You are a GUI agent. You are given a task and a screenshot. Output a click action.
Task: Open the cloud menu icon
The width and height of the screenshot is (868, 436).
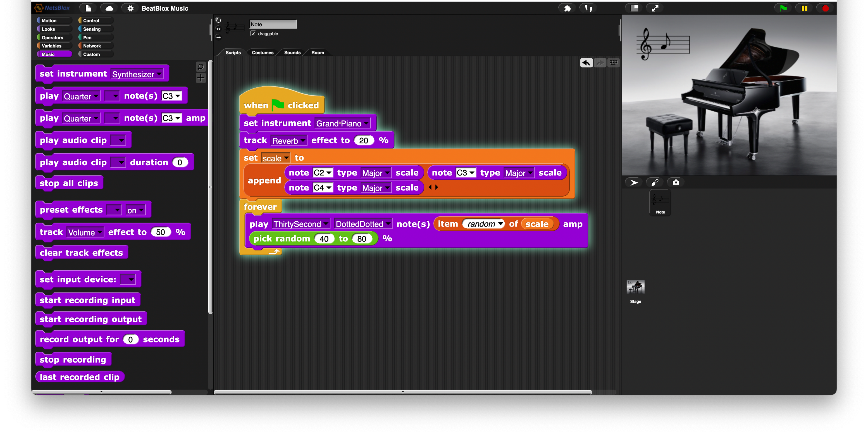[x=109, y=8]
